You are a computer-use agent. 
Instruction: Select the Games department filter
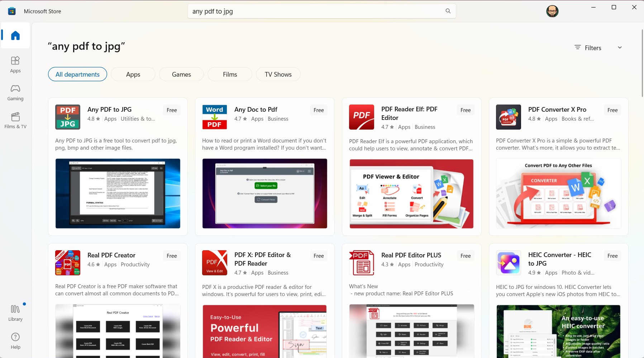pyautogui.click(x=181, y=74)
